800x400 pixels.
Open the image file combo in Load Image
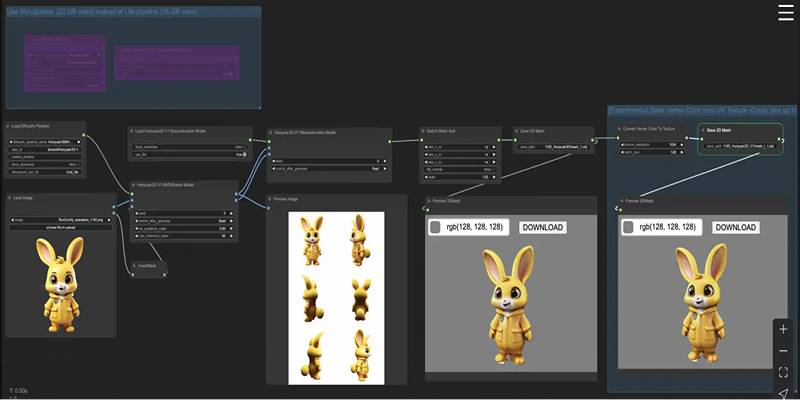[61, 220]
